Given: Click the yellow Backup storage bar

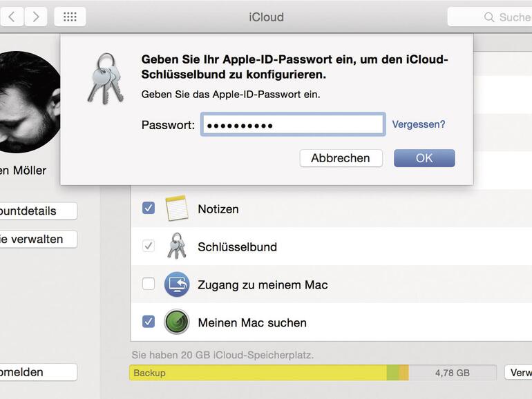Looking at the screenshot, I should click(x=257, y=373).
